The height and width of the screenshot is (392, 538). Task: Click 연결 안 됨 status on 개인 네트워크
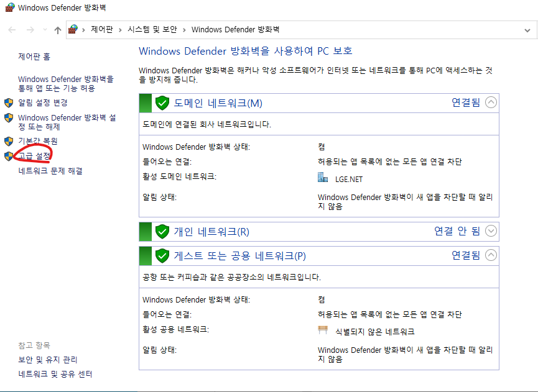[x=457, y=231]
